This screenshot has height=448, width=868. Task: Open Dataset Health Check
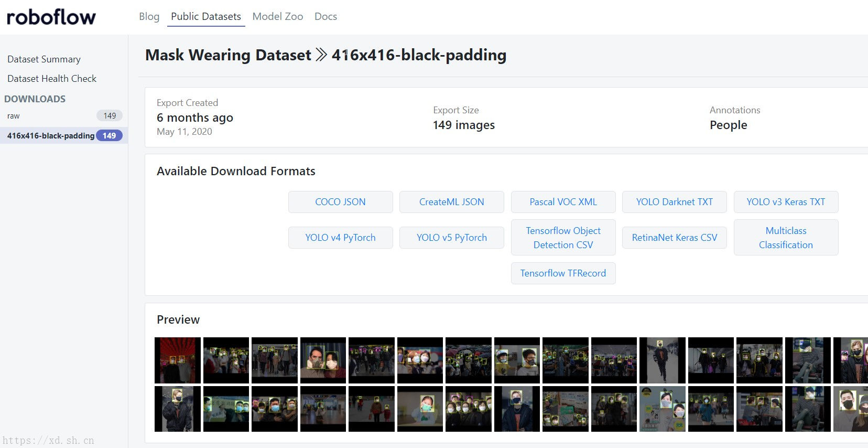(52, 79)
